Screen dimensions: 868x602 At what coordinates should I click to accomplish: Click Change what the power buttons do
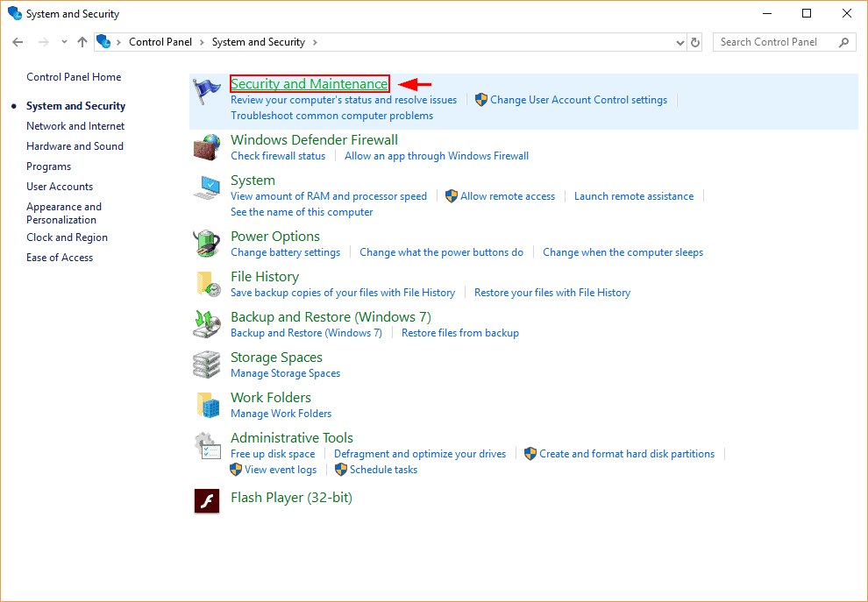(441, 252)
